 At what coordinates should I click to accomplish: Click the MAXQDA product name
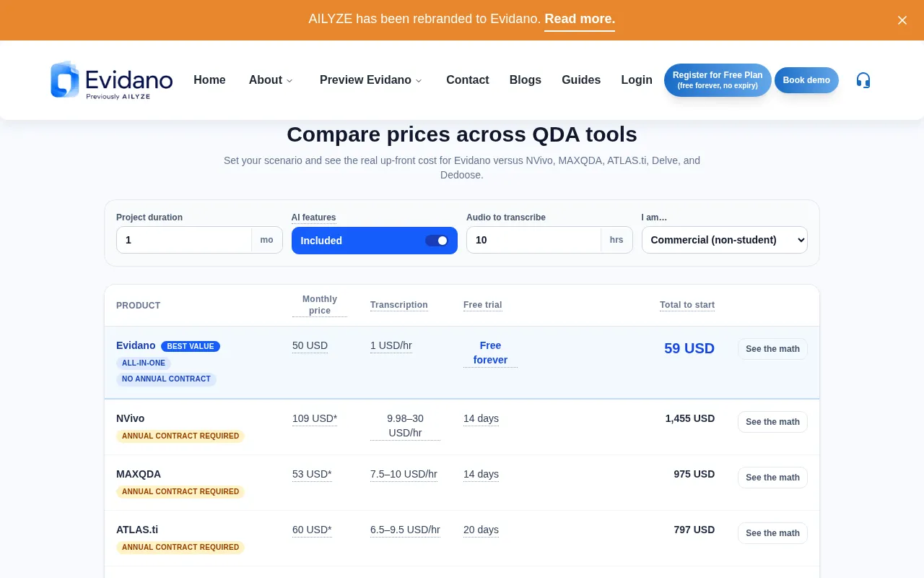[139, 474]
